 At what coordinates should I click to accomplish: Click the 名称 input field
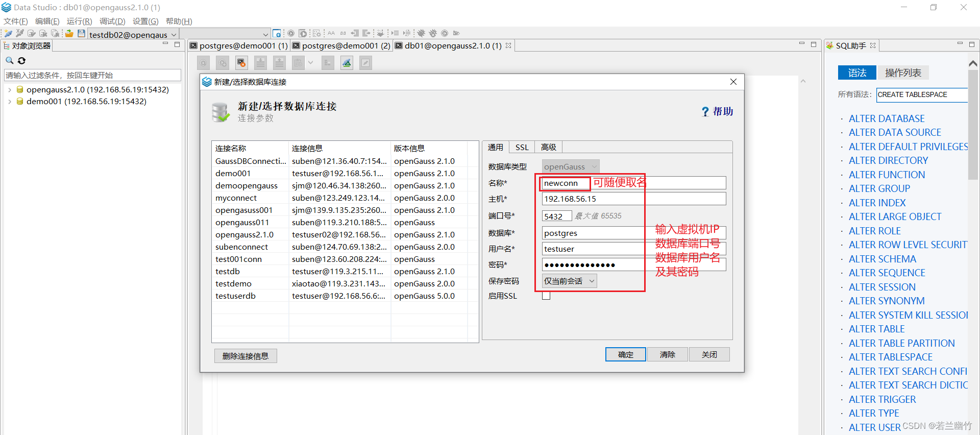coord(634,183)
